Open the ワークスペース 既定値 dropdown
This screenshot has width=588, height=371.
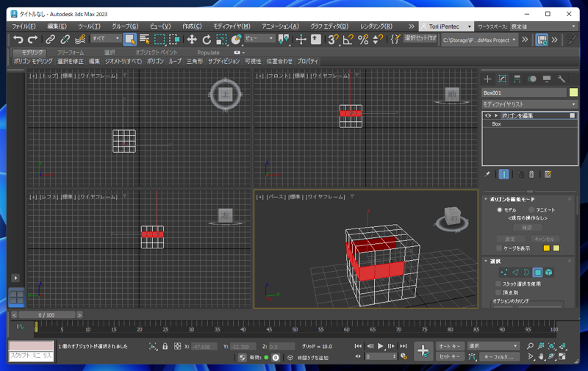544,26
